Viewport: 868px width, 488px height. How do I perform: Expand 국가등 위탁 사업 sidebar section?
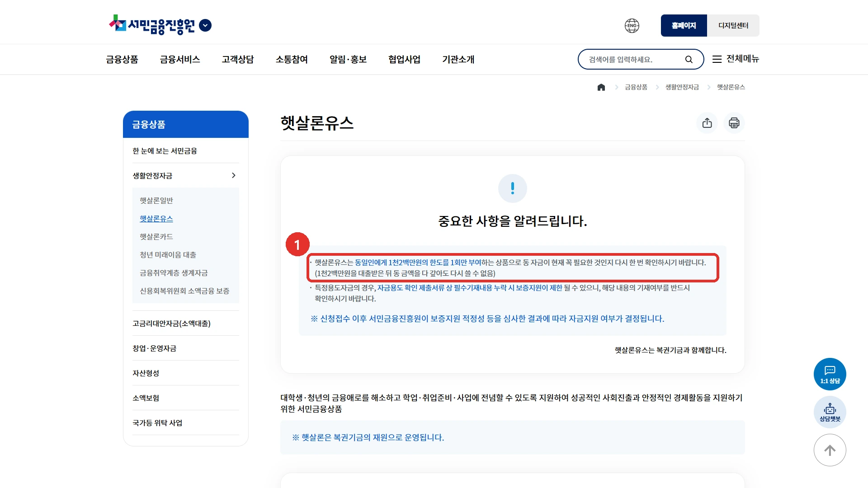[x=185, y=423]
